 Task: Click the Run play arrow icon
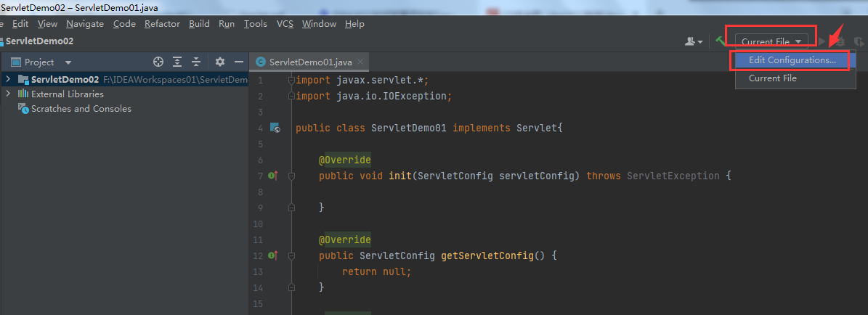pos(822,41)
